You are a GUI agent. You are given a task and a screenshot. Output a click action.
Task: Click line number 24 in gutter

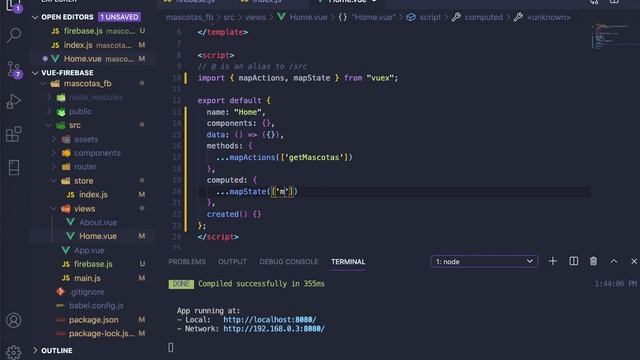coord(176,236)
